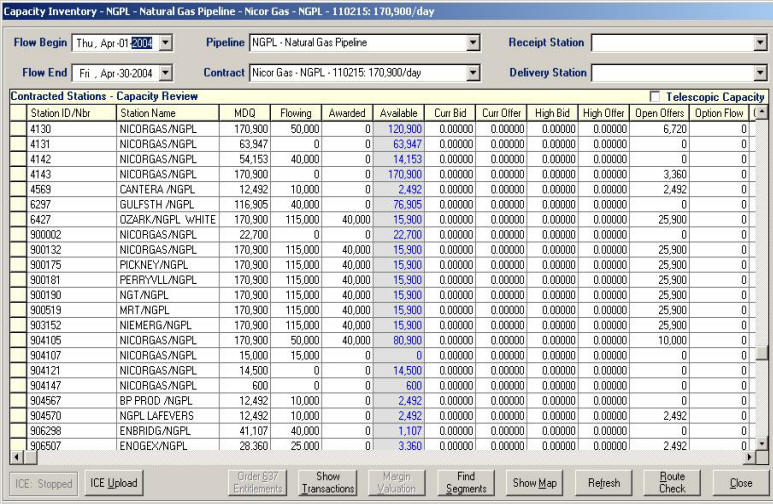Viewport: 773px width, 504px height.
Task: Expand the Pipeline combo box
Action: pyautogui.click(x=473, y=43)
